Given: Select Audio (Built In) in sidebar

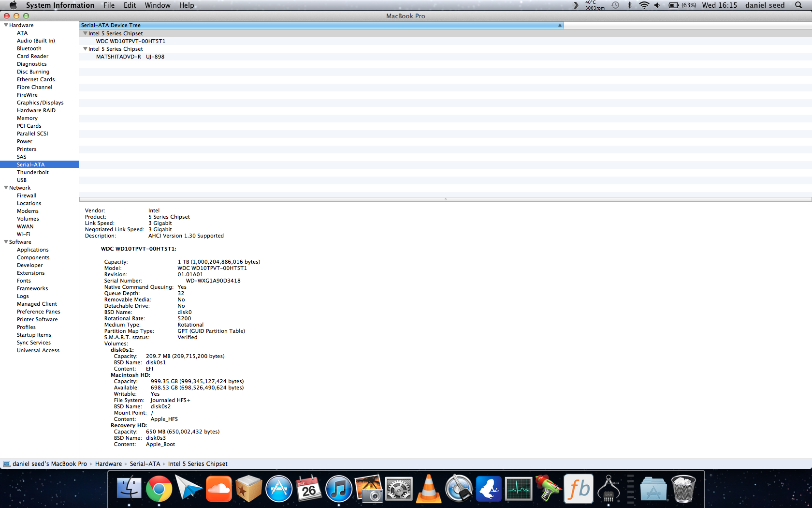Looking at the screenshot, I should 36,41.
